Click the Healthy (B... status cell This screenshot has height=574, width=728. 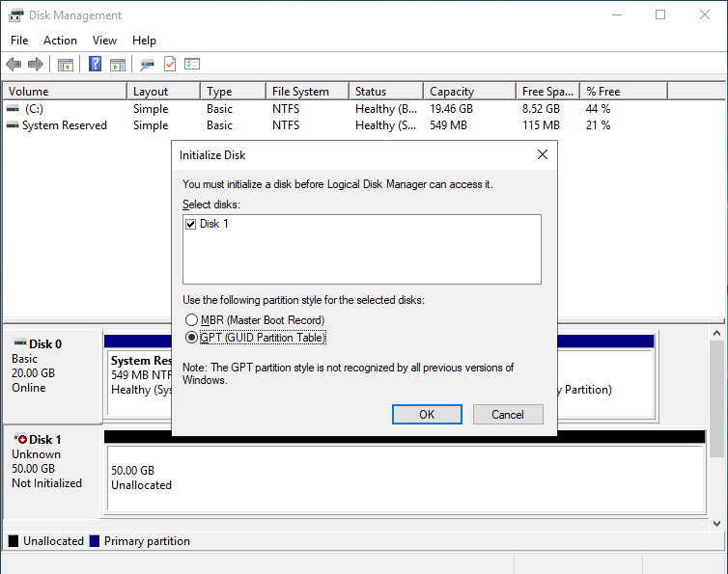(386, 109)
